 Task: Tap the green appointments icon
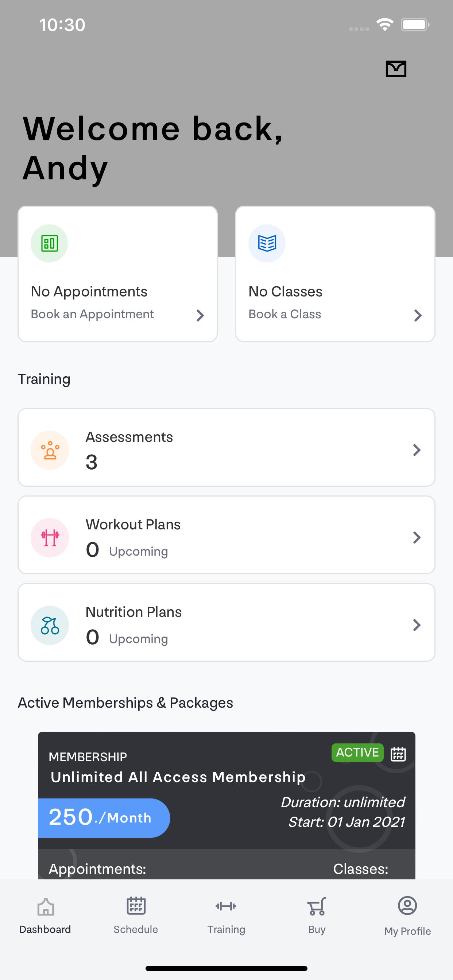pos(49,243)
